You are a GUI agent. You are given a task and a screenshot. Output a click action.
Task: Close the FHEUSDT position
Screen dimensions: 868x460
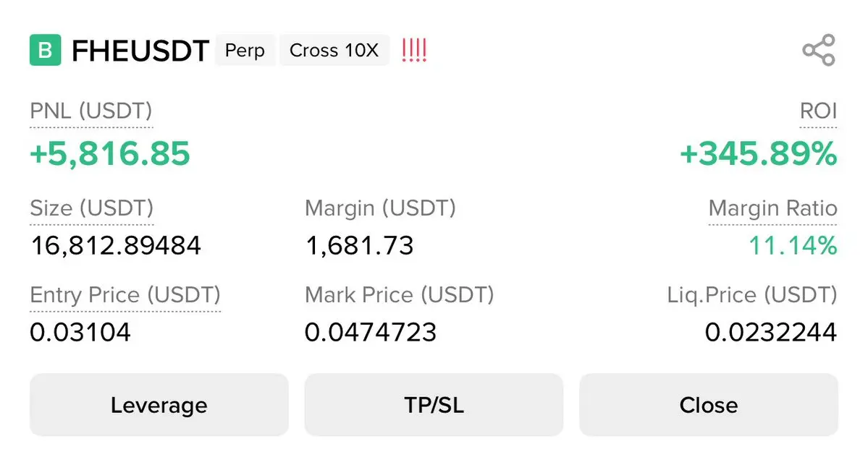[x=708, y=405]
